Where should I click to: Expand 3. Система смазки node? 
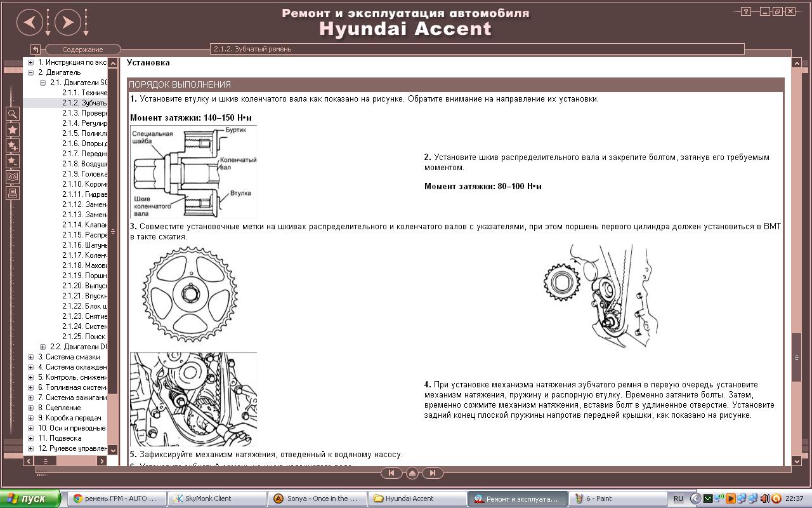(x=30, y=357)
